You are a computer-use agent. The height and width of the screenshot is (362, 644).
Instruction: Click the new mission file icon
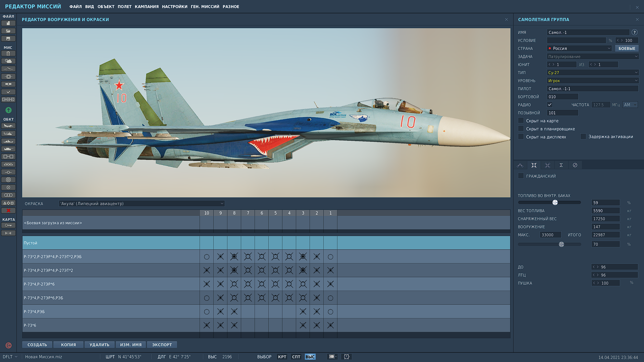point(8,23)
